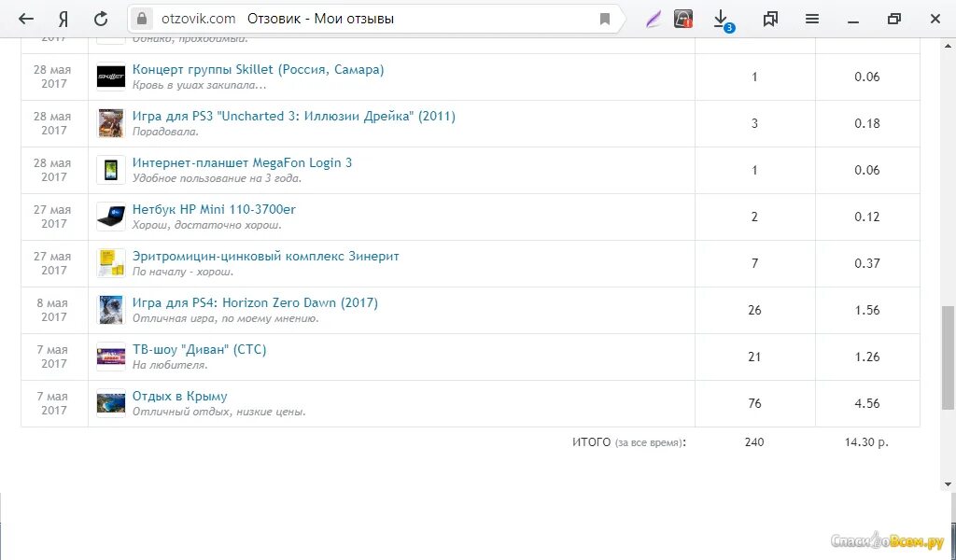
Task: Go back with the browser back arrow
Action: (25, 19)
